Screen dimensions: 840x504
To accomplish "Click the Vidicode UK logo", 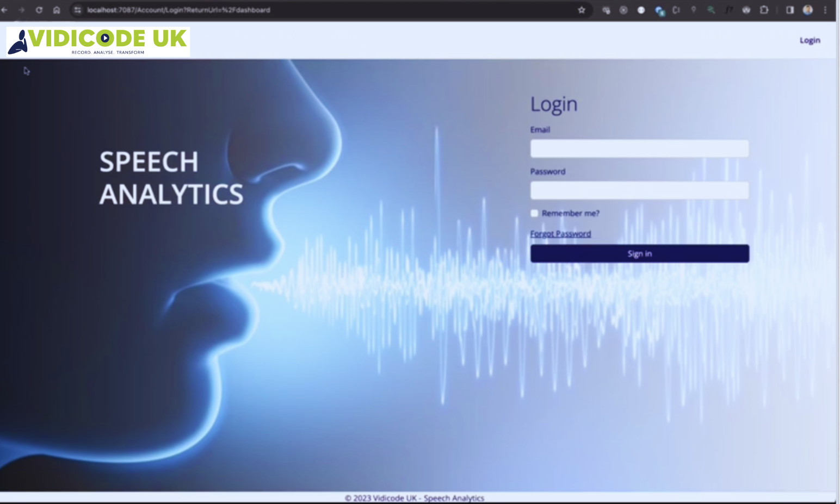I will (98, 41).
